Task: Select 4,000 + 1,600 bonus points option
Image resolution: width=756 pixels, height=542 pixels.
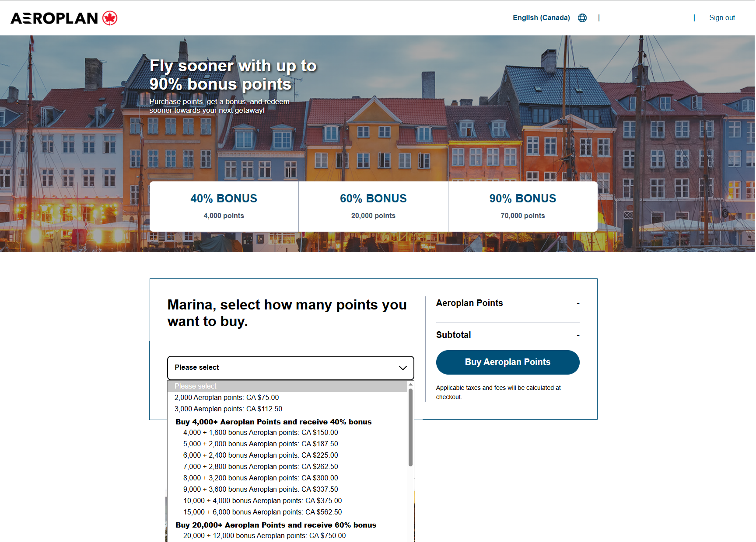Action: coord(260,432)
